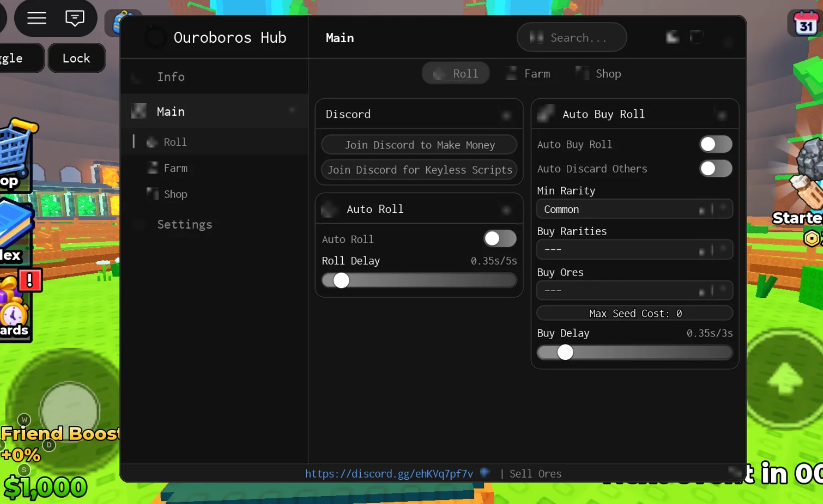Click the maximize icon in hub title bar
Image resolution: width=823 pixels, height=504 pixels.
(697, 37)
